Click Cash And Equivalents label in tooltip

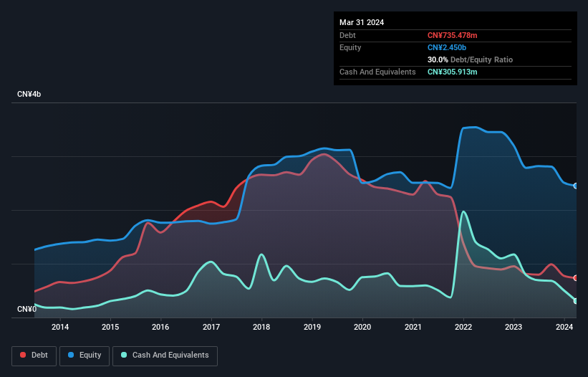pos(377,72)
